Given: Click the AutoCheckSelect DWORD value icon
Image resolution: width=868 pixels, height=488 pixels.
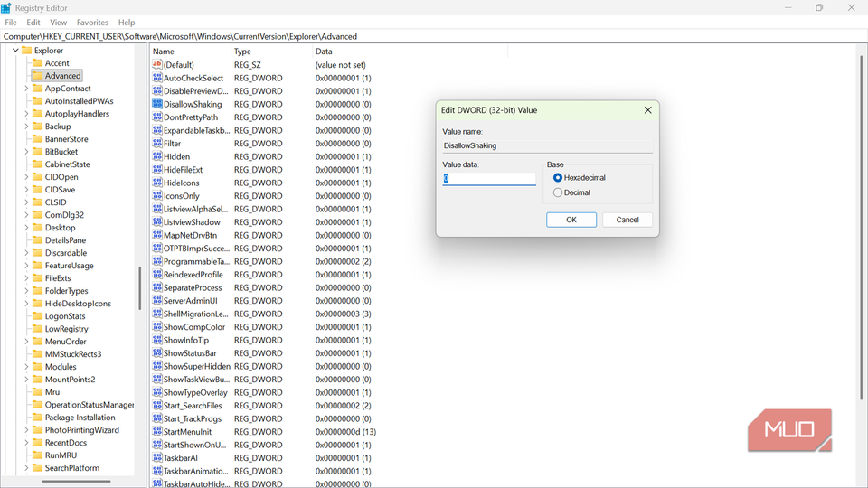Looking at the screenshot, I should click(157, 78).
